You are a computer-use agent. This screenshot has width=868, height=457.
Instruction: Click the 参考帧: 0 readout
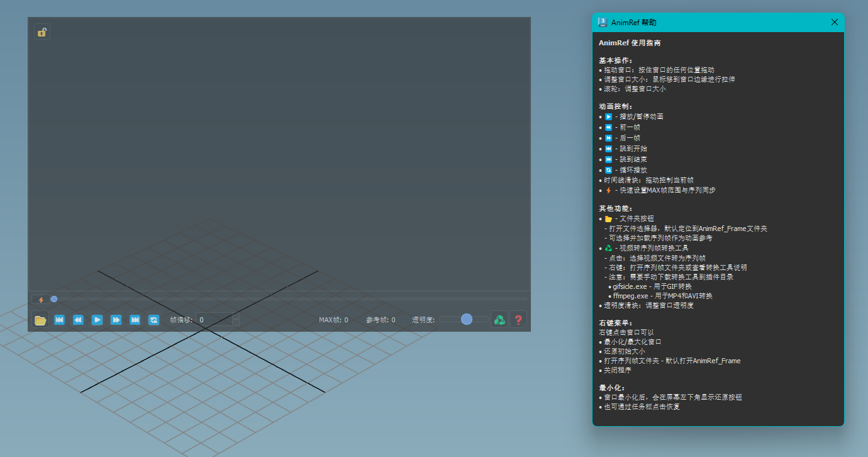click(381, 320)
